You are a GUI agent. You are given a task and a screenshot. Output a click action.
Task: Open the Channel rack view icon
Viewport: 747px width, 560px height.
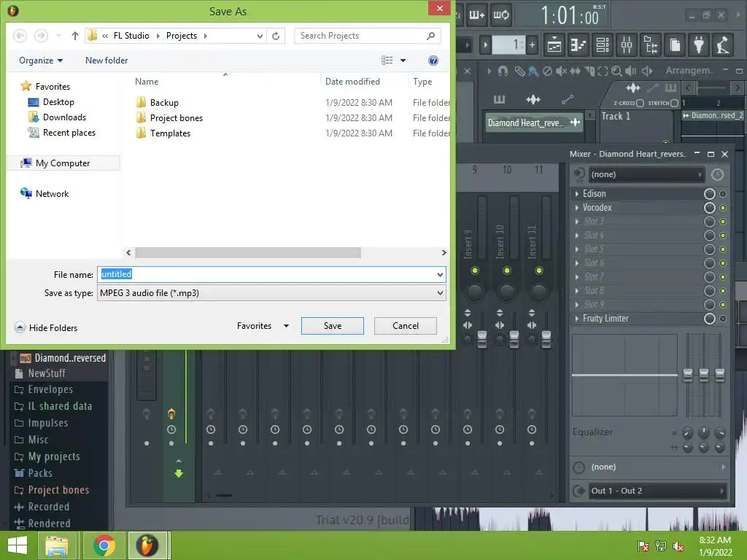click(x=603, y=45)
